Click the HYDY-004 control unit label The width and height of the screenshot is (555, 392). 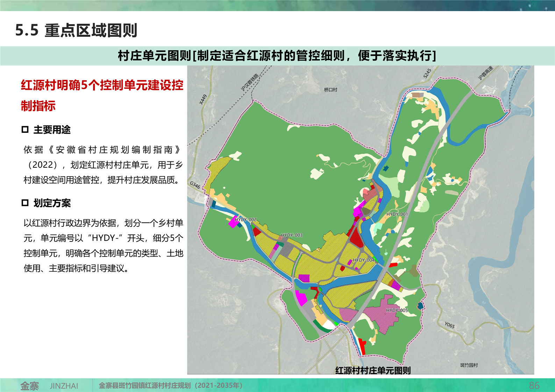tap(363, 260)
